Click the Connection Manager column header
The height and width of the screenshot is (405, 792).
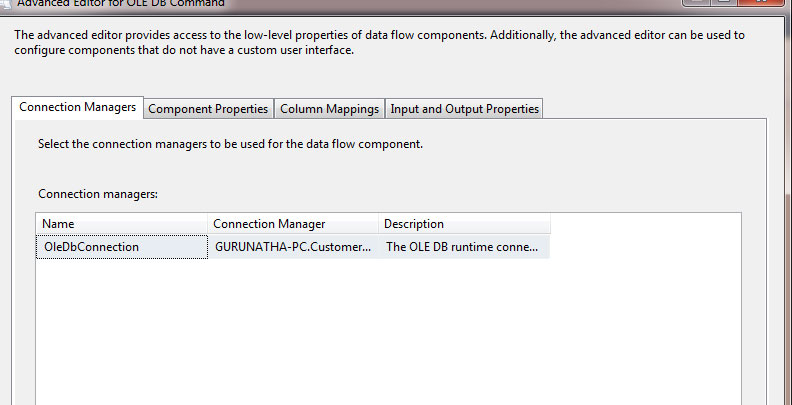pos(293,224)
